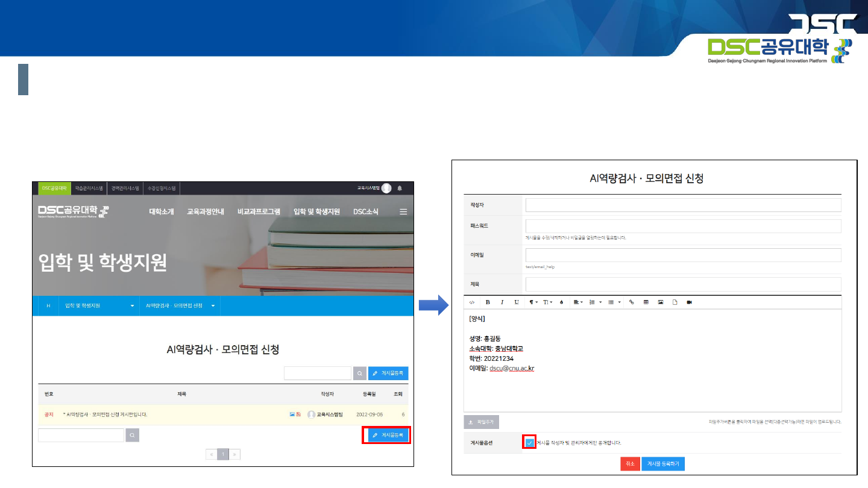Insert a table via editor toolbar
Viewport: 868px width, 488px height.
(646, 302)
